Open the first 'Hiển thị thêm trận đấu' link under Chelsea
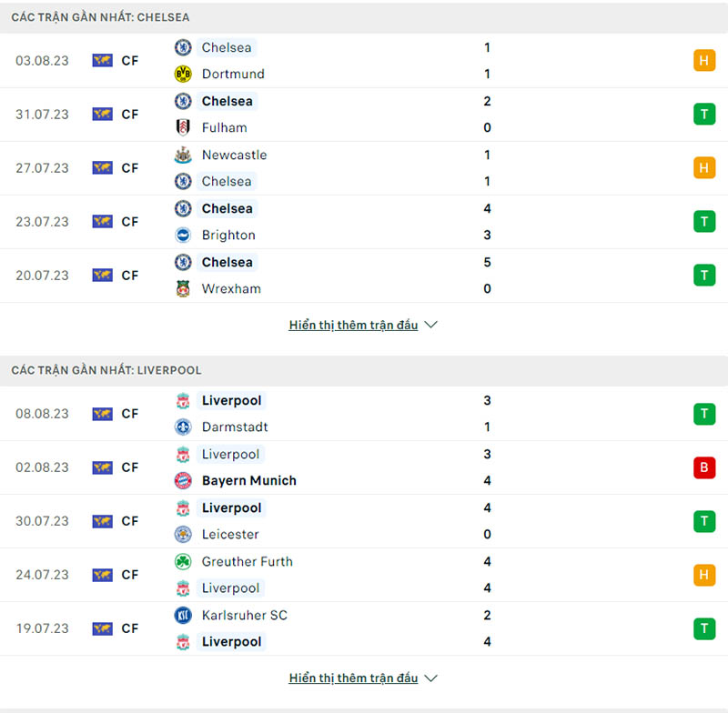The image size is (728, 713). (353, 325)
